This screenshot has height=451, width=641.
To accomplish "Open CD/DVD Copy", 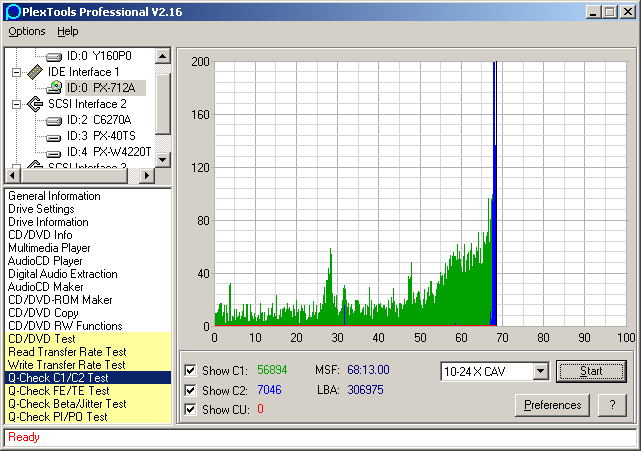I will click(x=43, y=313).
